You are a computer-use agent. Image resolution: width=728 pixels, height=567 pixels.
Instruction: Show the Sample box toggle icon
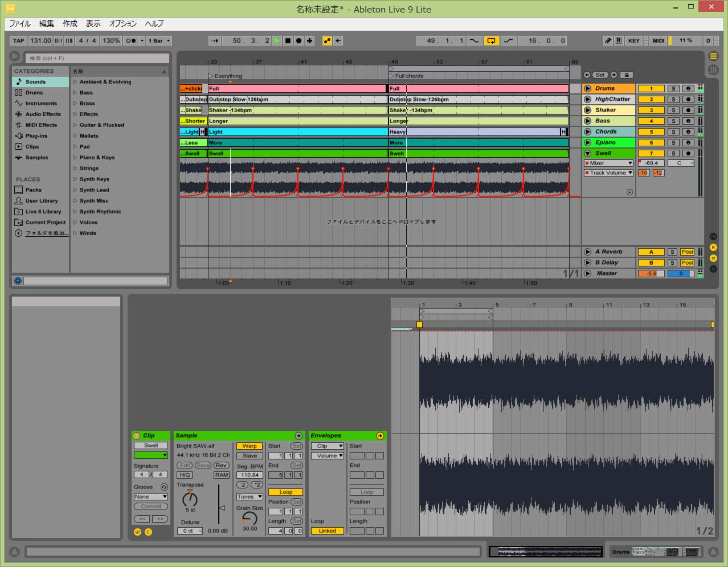[x=137, y=532]
